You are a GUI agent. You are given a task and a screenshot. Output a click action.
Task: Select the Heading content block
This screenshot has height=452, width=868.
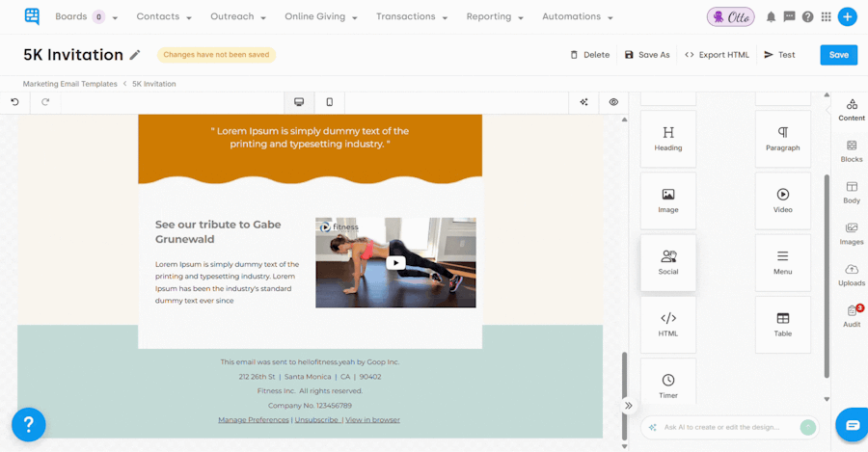pos(668,139)
